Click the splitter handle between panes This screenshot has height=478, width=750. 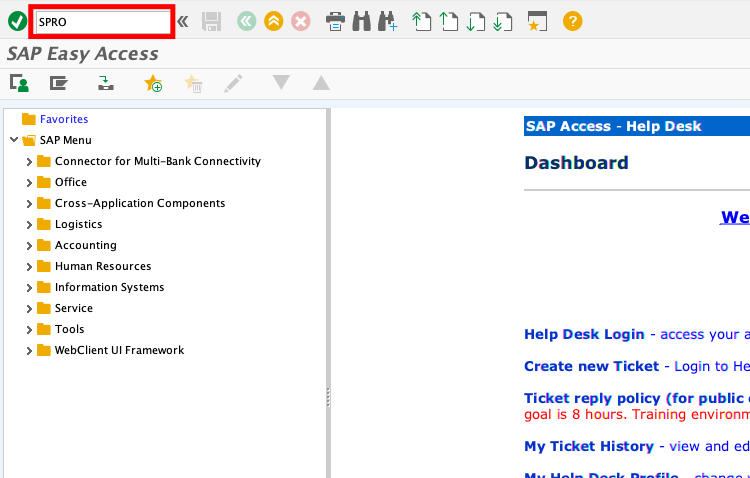[x=328, y=397]
